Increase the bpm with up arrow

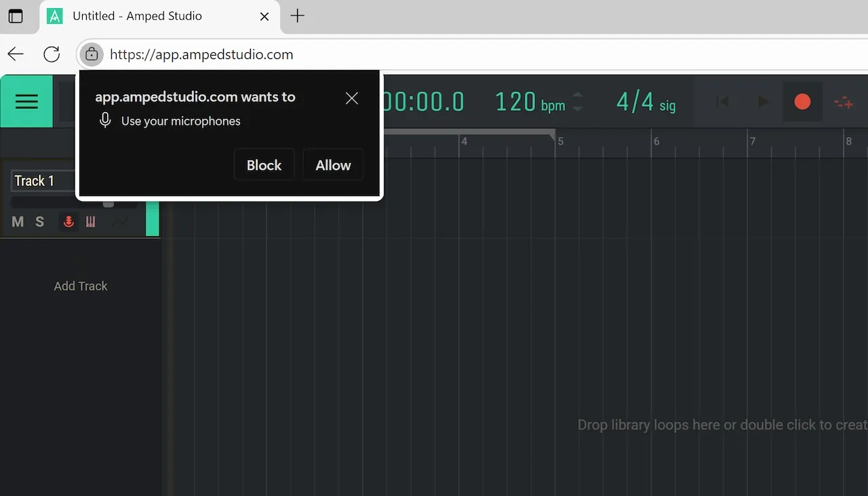pyautogui.click(x=578, y=96)
